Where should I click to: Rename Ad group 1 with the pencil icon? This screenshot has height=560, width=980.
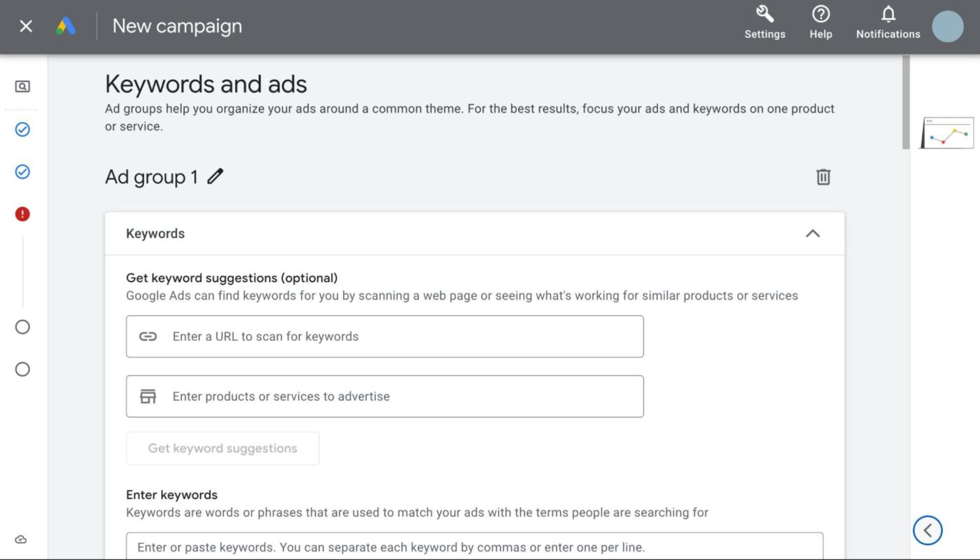pyautogui.click(x=215, y=176)
